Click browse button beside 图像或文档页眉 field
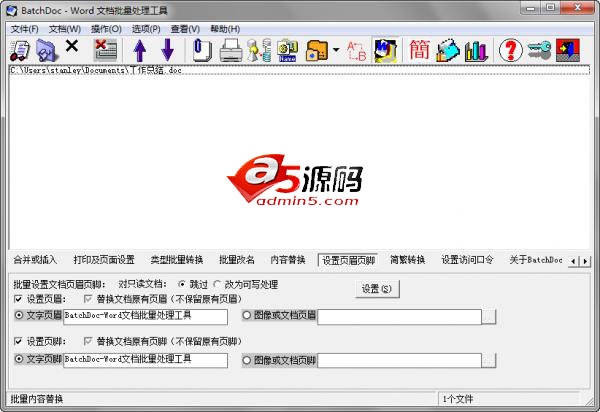 (489, 317)
